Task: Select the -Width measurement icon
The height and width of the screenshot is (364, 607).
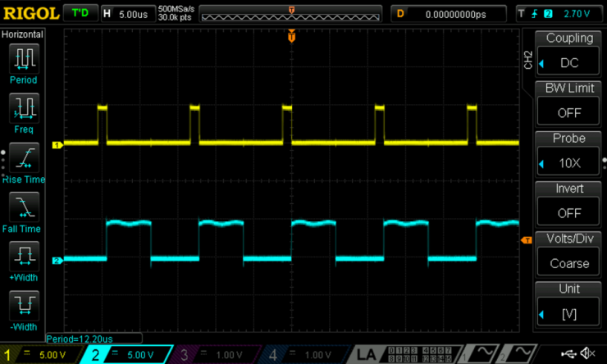Action: point(24,306)
